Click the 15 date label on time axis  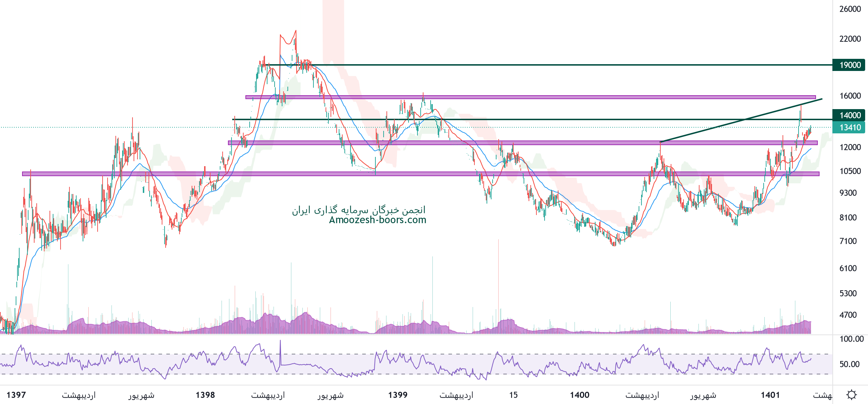(513, 395)
